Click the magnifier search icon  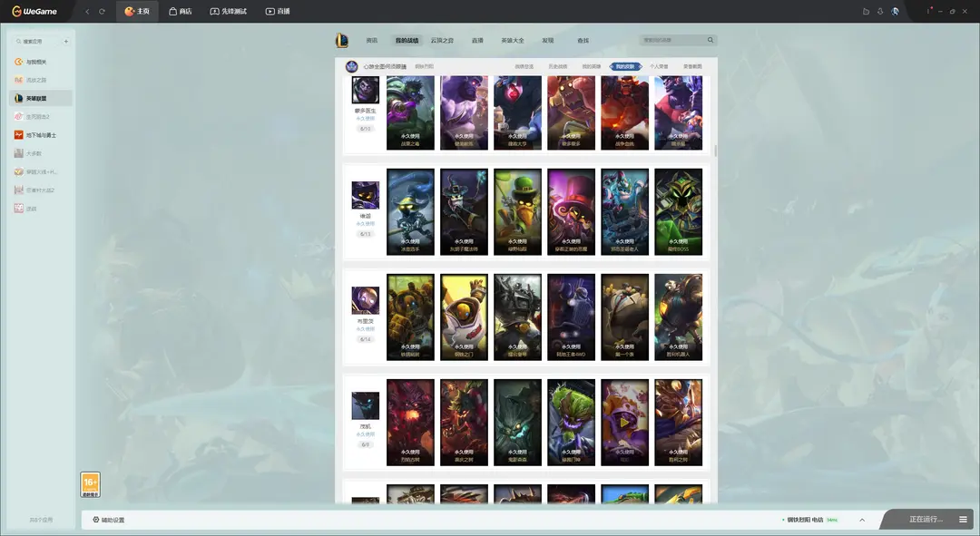(x=710, y=40)
